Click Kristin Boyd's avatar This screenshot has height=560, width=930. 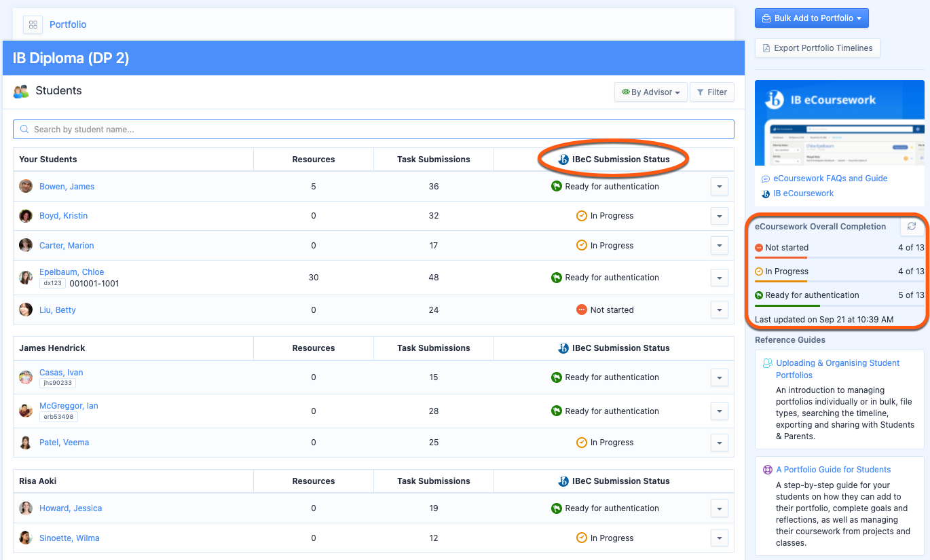click(x=26, y=216)
